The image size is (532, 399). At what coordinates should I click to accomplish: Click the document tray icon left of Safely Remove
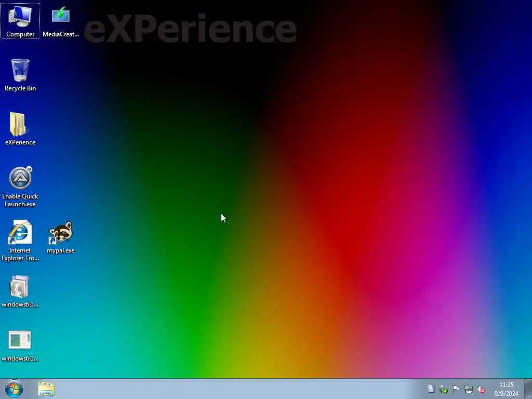point(431,389)
